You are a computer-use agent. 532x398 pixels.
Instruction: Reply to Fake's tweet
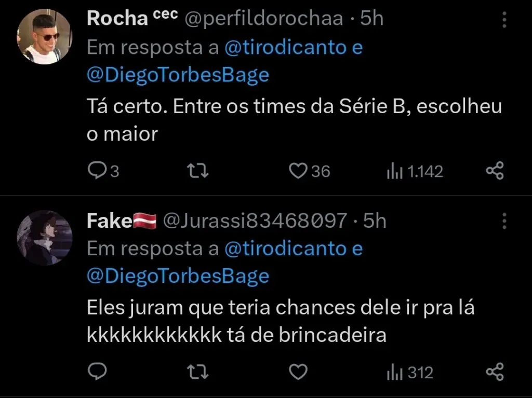click(x=96, y=372)
